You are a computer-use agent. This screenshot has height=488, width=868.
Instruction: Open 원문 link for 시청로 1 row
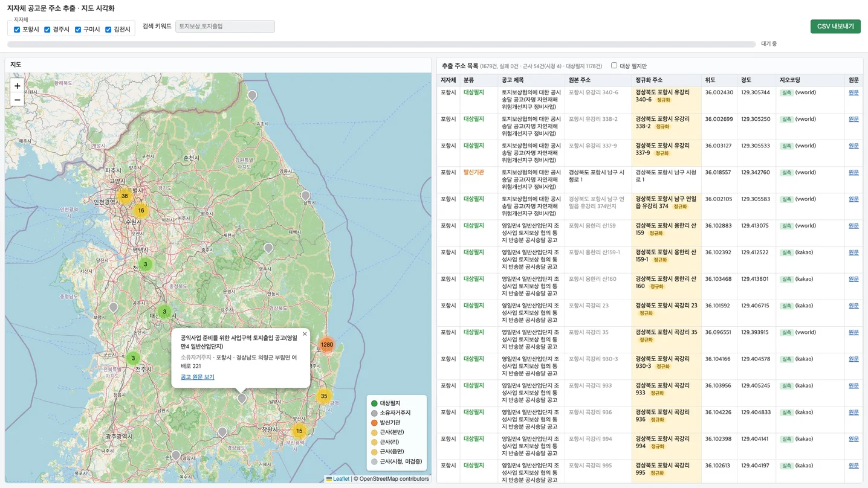(853, 172)
